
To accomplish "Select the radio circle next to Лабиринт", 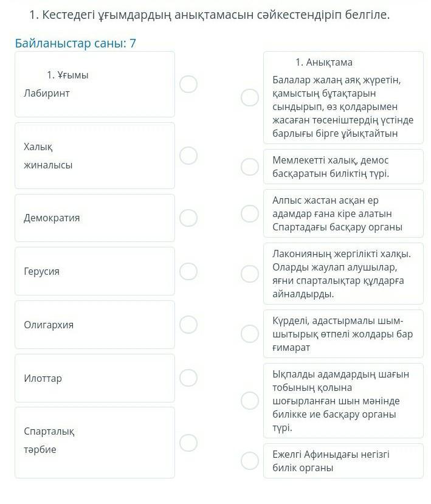I will tap(188, 85).
